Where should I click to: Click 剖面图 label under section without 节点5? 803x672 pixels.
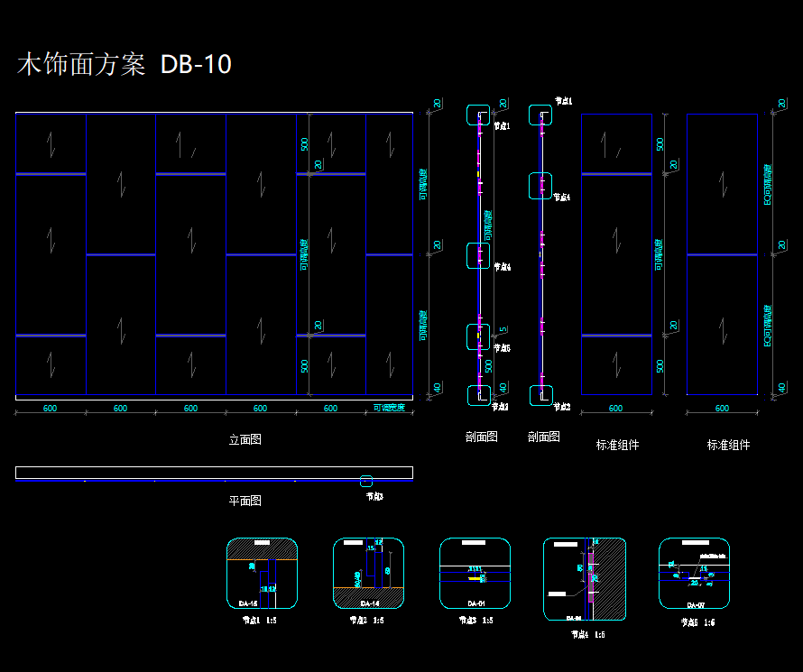543,437
